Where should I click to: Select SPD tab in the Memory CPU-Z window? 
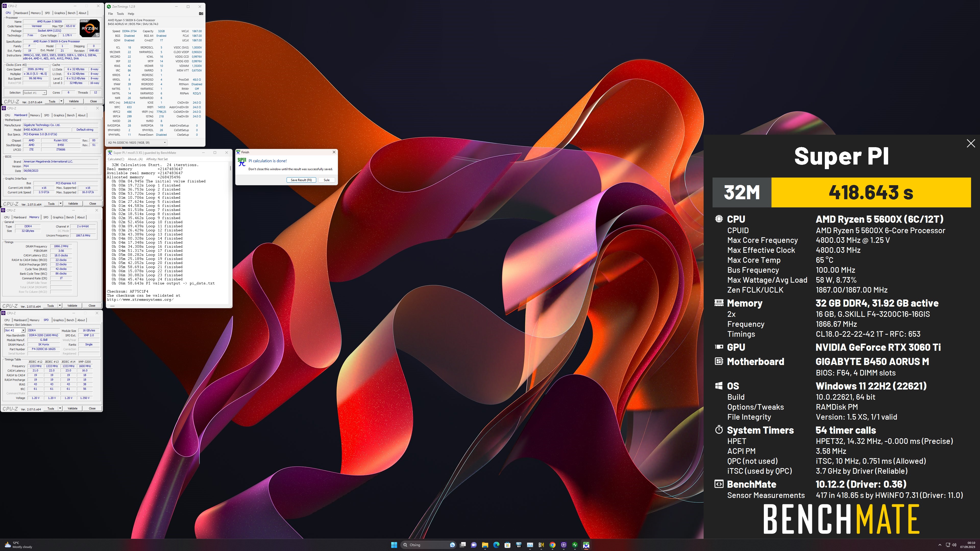46,218
